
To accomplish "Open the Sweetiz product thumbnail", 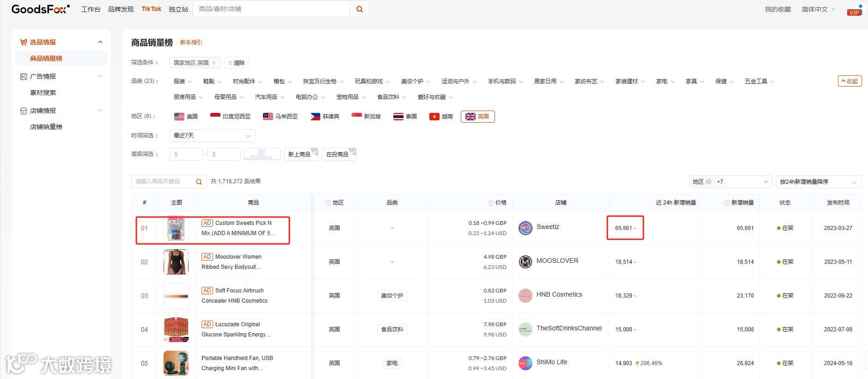I will point(176,228).
